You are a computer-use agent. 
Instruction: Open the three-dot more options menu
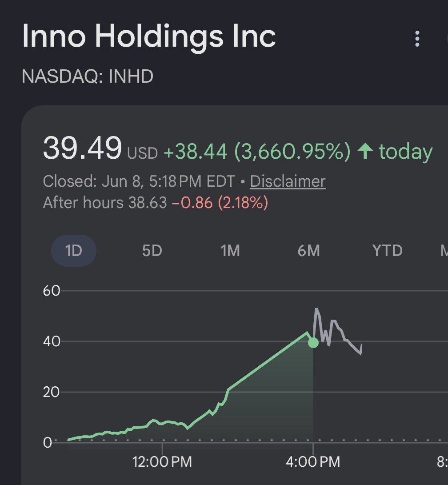(417, 39)
